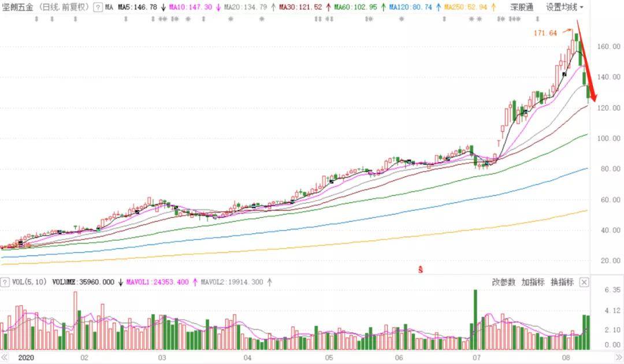Click 换指标 to switch the indicator
This screenshot has height=364, width=624.
tap(562, 282)
